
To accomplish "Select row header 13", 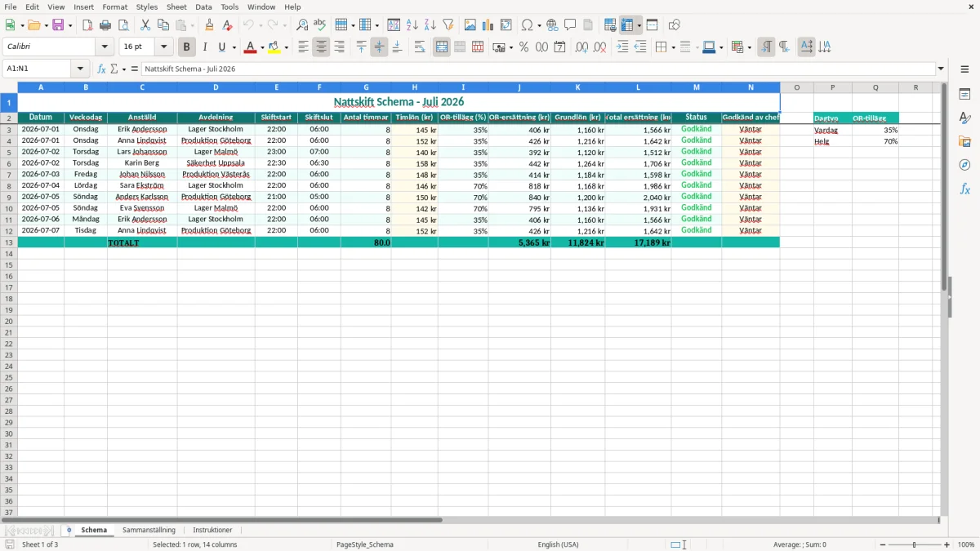I will click(x=9, y=242).
